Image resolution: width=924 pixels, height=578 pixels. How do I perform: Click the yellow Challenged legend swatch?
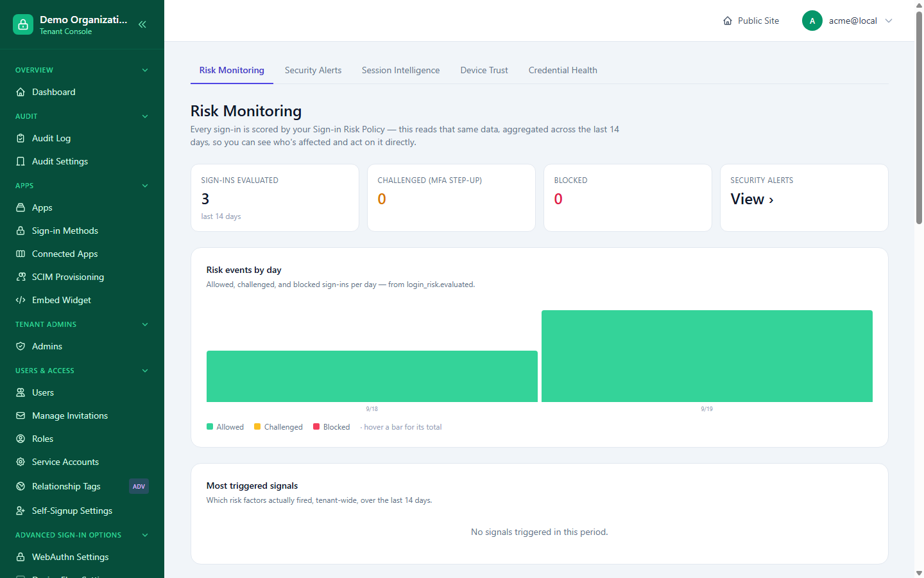pyautogui.click(x=257, y=426)
